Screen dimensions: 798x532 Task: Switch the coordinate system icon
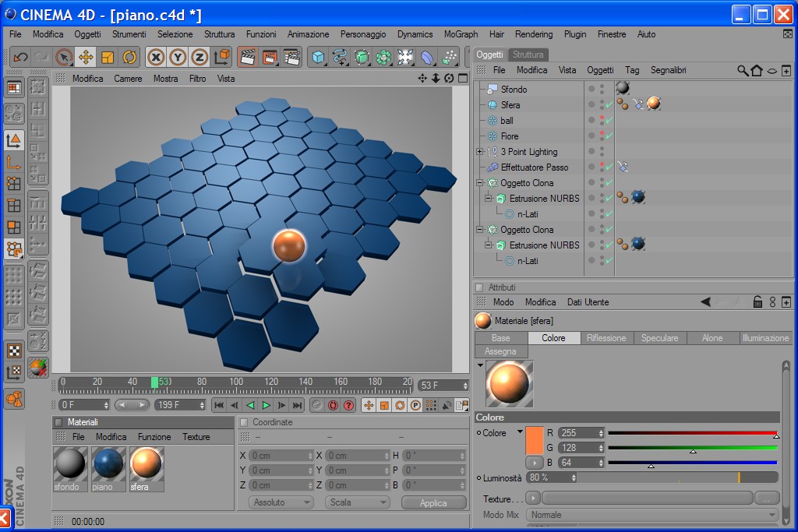tap(222, 57)
